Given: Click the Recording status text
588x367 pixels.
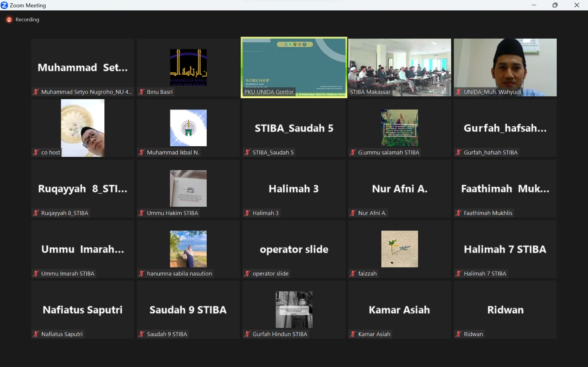Looking at the screenshot, I should coord(27,20).
